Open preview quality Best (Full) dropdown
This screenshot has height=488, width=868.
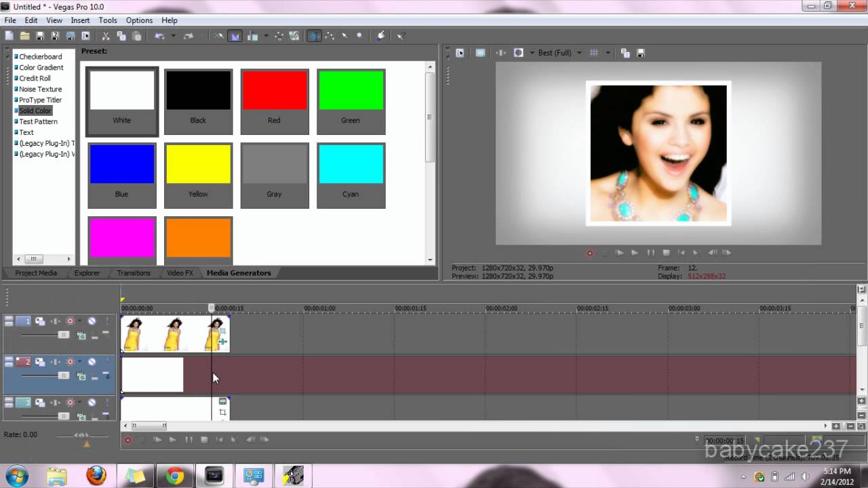(559, 52)
